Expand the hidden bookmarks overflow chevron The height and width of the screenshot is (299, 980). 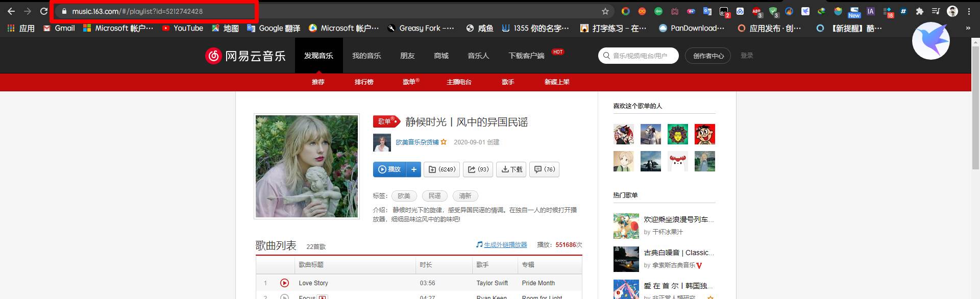click(x=968, y=29)
